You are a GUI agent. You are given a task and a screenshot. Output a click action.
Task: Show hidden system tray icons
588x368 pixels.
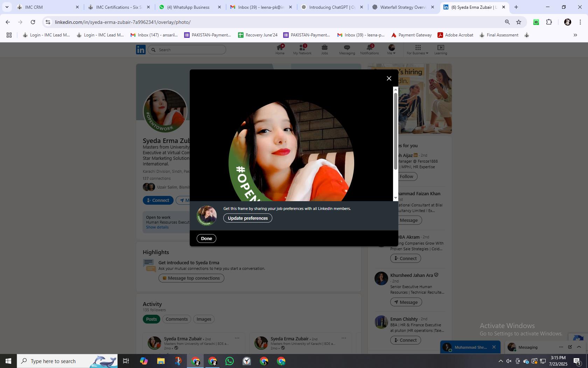(500, 361)
